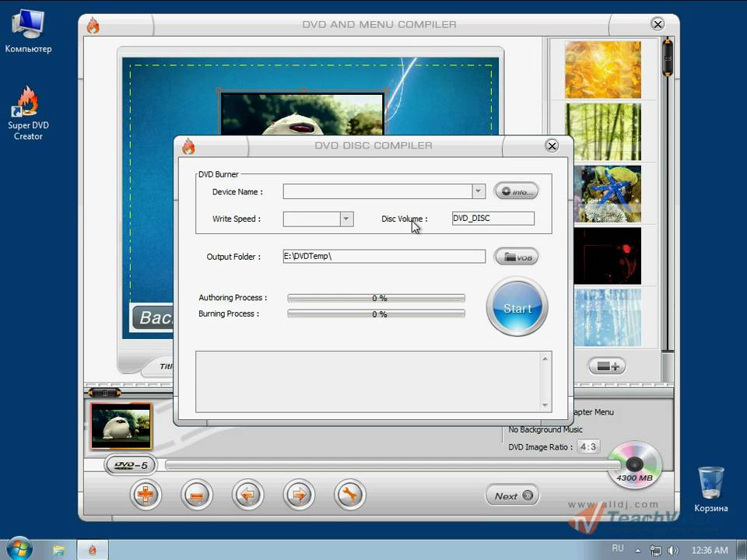The image size is (747, 560).
Task: Click the Disc Volume text field
Action: [493, 218]
